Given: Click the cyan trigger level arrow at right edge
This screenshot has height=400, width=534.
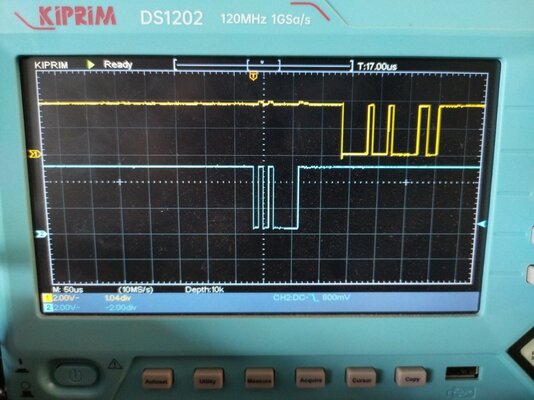Looking at the screenshot, I should pos(482,224).
